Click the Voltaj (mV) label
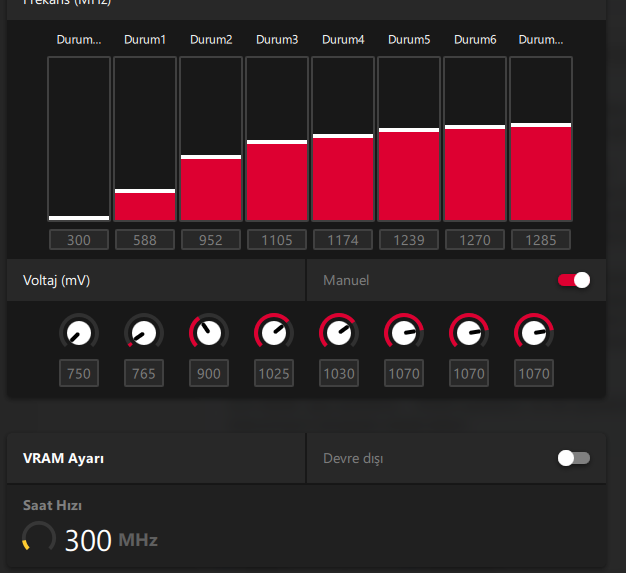626x573 pixels. point(56,281)
